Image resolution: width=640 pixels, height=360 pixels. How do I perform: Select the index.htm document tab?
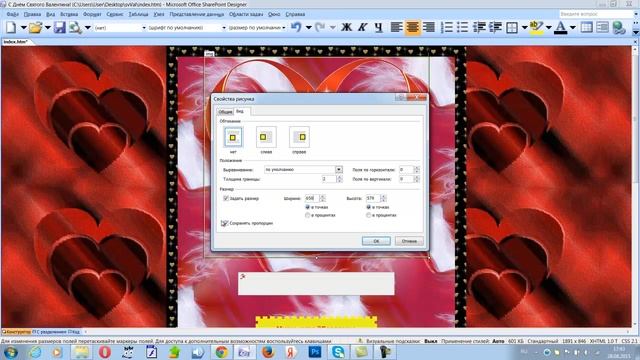tap(16, 42)
